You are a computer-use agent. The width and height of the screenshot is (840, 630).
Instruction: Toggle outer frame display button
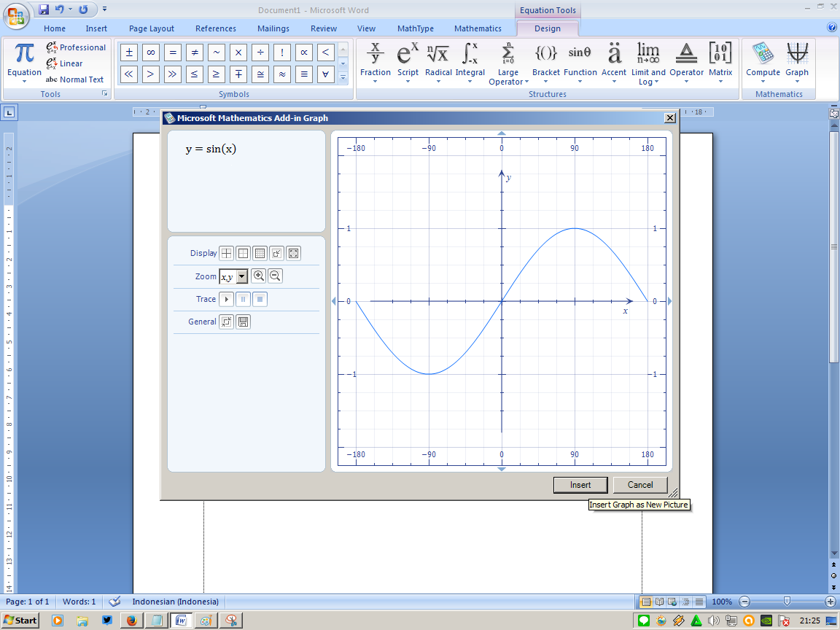244,254
